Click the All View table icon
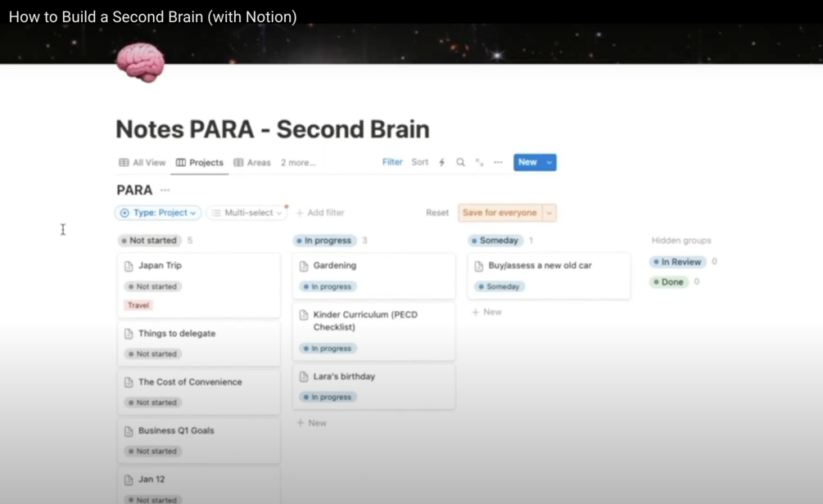The image size is (823, 504). (124, 163)
